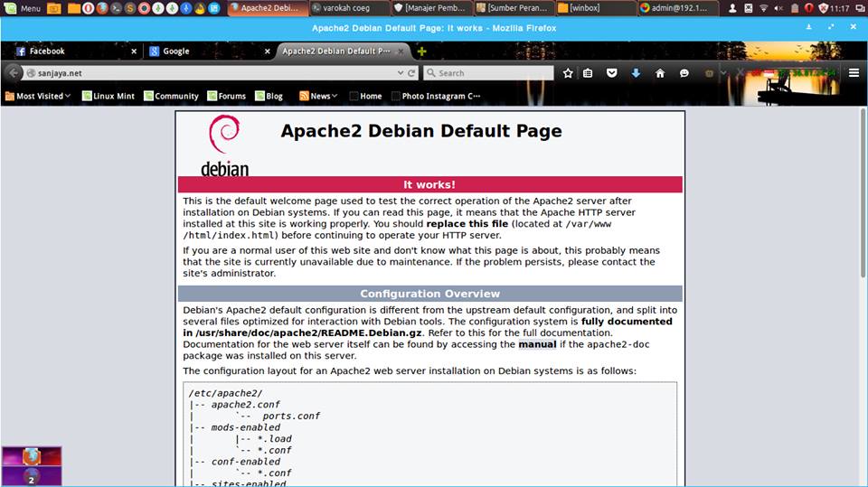Open the shield update manager tray icon
Image resolution: width=868 pixels, height=487 pixels.
pyautogui.click(x=823, y=8)
